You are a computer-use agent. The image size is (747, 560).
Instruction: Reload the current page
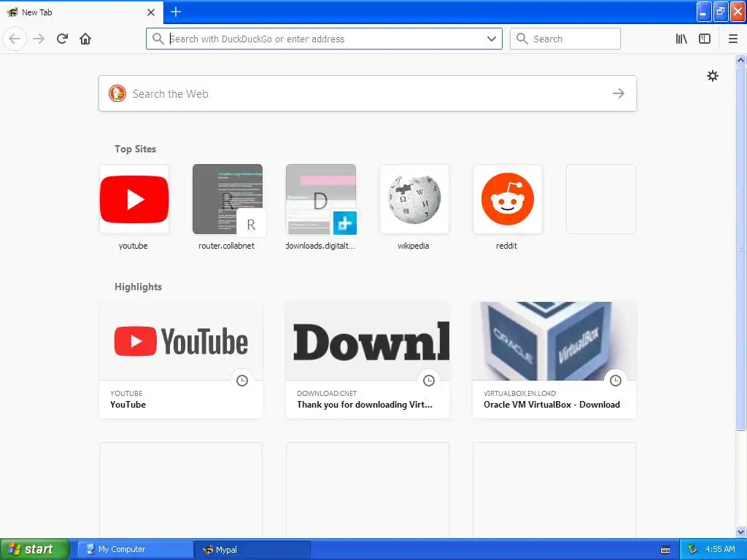62,39
